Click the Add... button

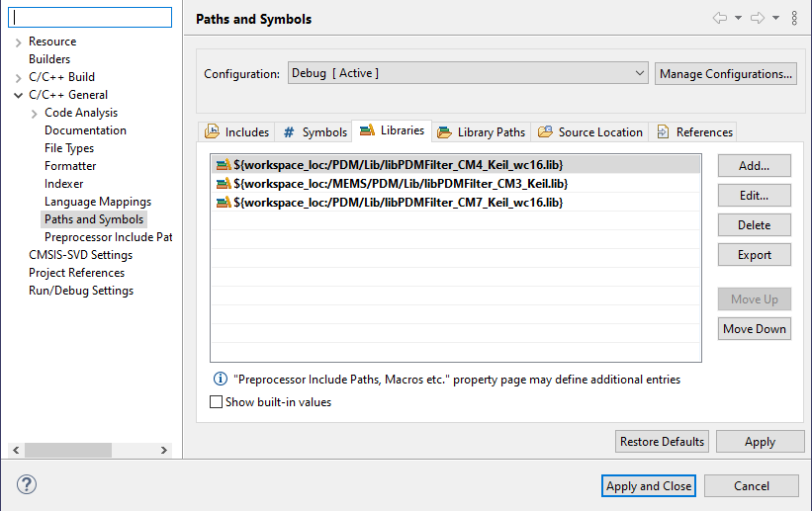click(754, 166)
